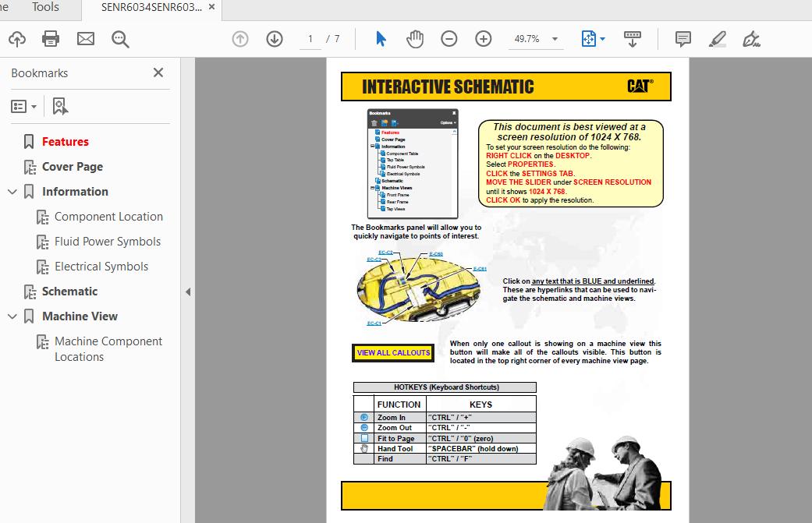Open the Find text magnifier tool
The height and width of the screenshot is (523, 812).
[x=120, y=39]
